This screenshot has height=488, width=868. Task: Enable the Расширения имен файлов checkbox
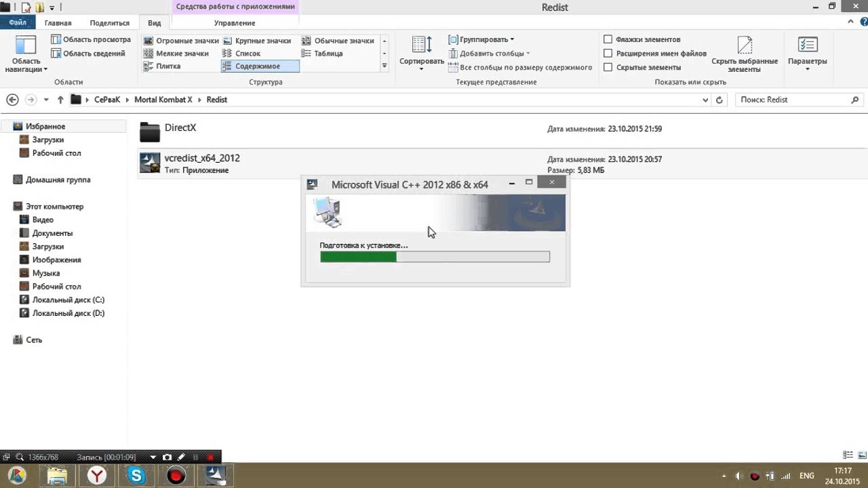point(608,54)
